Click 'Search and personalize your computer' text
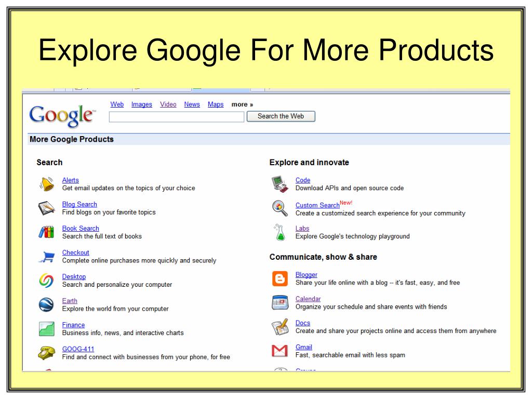 pos(117,285)
